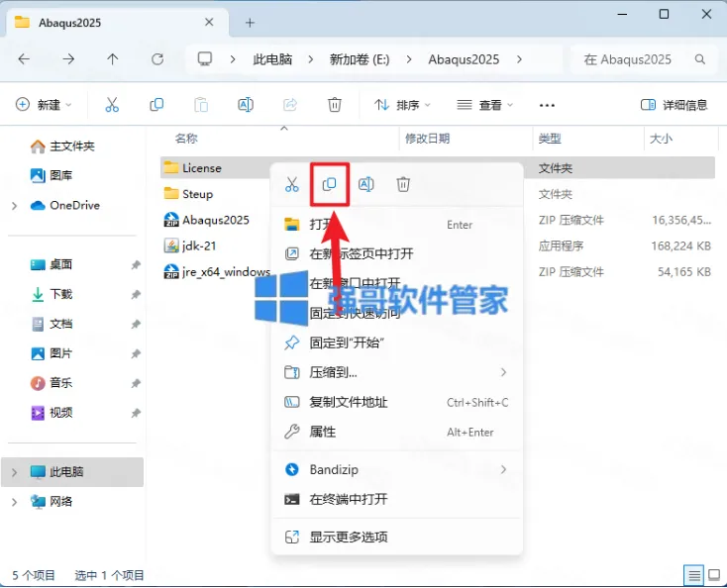Go back with the left arrow
Viewport: 727px width, 588px height.
(x=24, y=59)
